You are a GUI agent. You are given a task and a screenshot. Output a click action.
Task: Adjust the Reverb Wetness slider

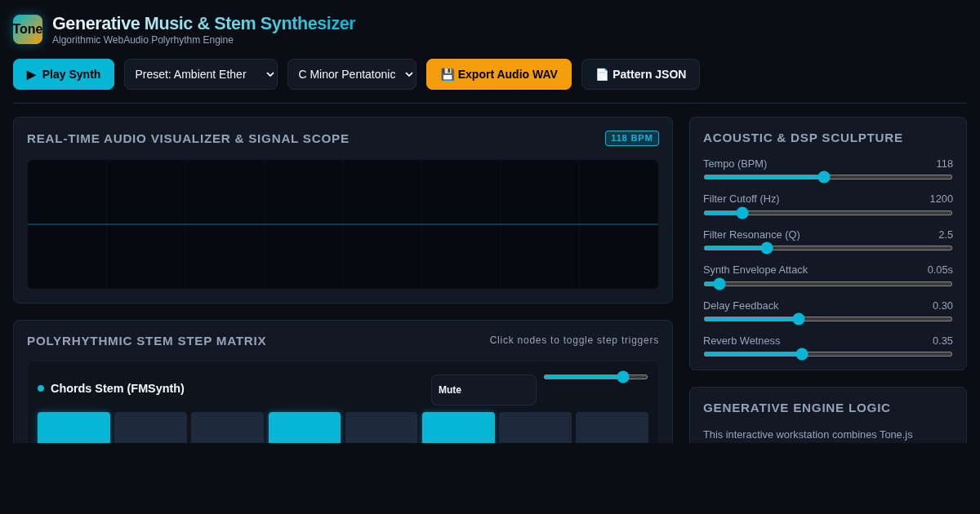pyautogui.click(x=828, y=354)
